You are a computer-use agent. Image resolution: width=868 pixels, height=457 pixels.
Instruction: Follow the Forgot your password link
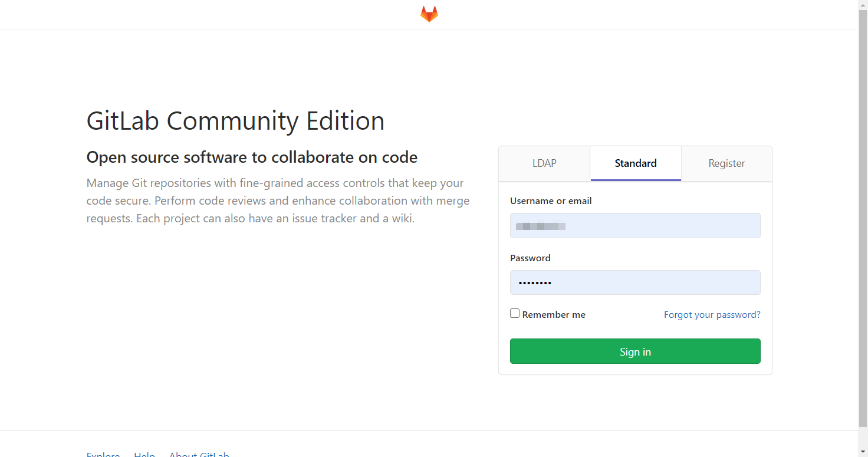point(712,315)
